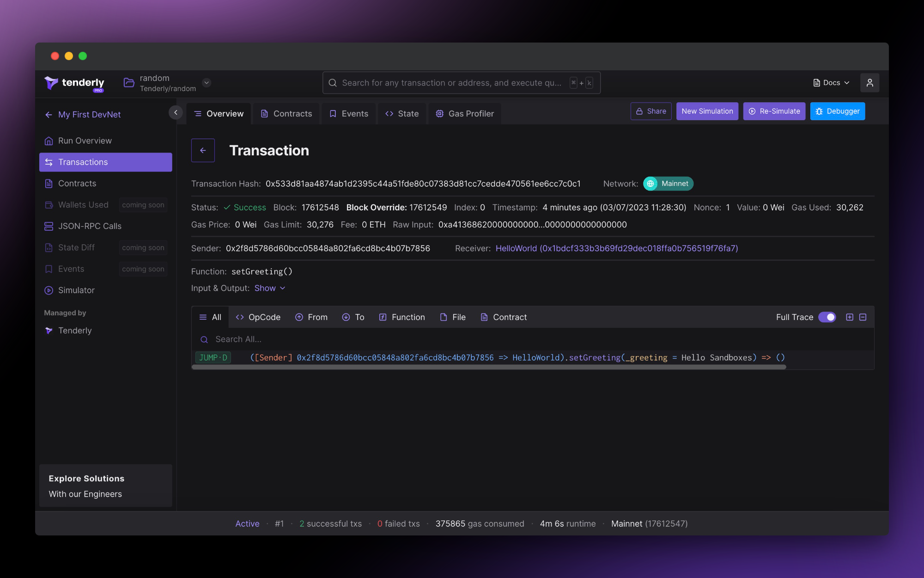Open the Docs dropdown menu
Screen dimensions: 924x578
[831, 83]
